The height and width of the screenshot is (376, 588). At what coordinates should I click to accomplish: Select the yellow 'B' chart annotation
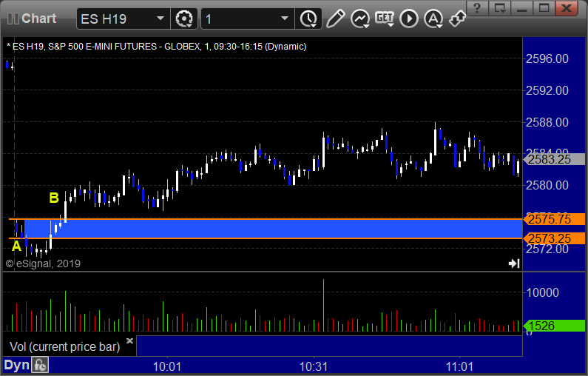54,198
